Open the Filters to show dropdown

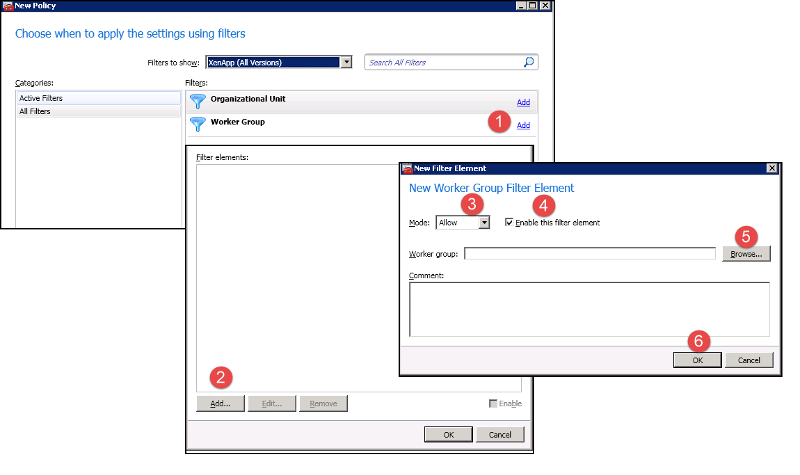pyautogui.click(x=346, y=62)
